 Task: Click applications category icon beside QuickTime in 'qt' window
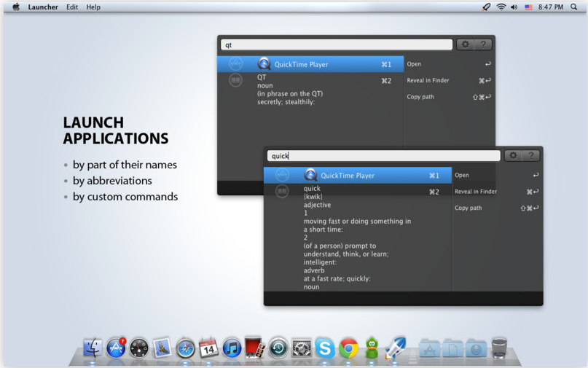click(235, 64)
